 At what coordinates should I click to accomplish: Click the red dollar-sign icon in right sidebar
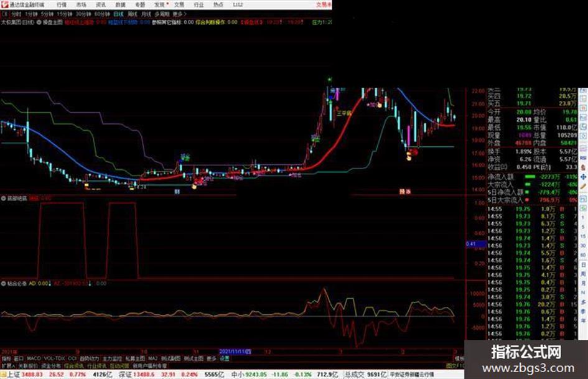coord(583,168)
